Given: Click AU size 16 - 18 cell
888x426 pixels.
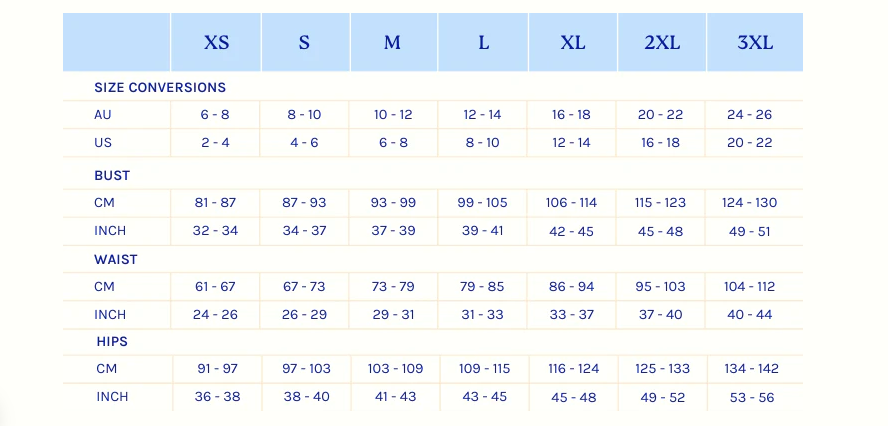Looking at the screenshot, I should point(571,115).
